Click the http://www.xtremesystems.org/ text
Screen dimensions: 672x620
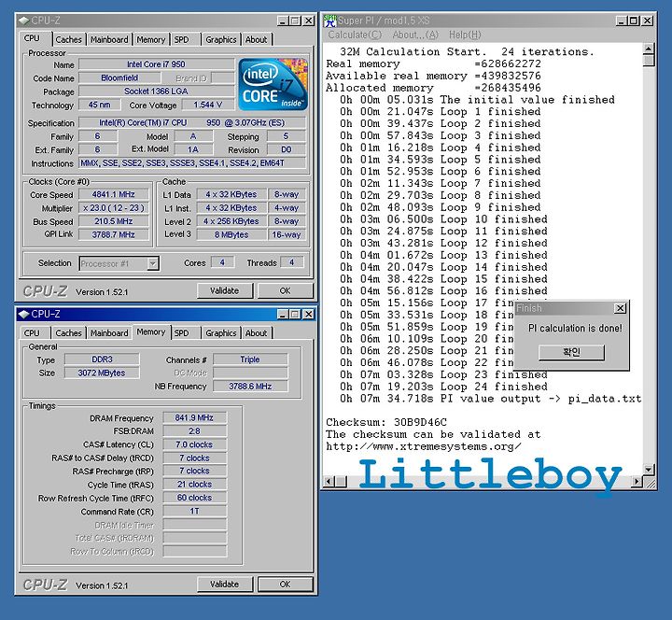(x=424, y=446)
